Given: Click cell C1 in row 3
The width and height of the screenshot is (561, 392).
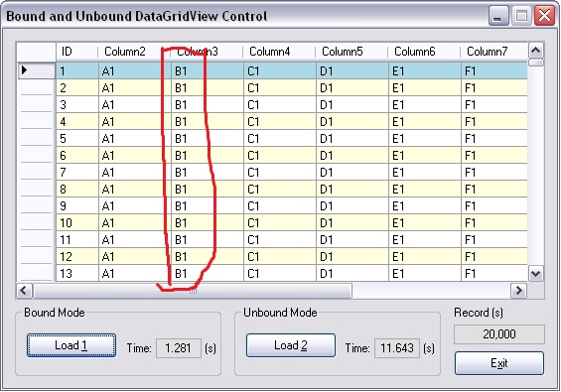Looking at the screenshot, I should pos(280,104).
